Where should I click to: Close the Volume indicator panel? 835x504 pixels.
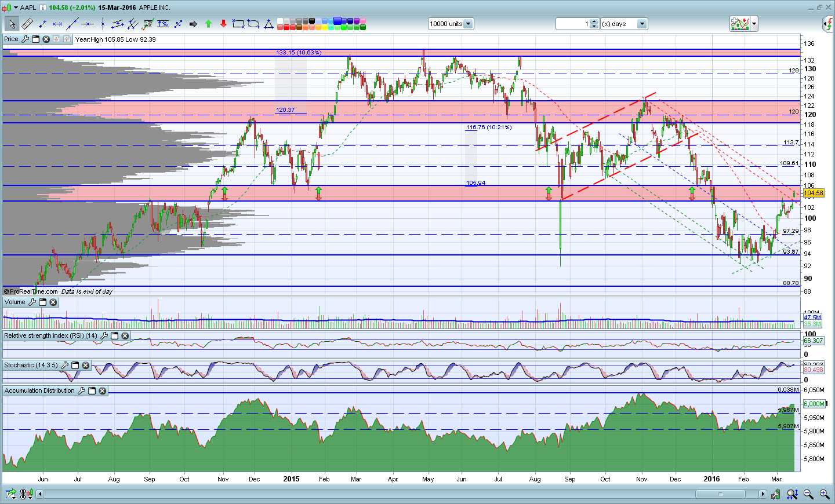(x=53, y=302)
